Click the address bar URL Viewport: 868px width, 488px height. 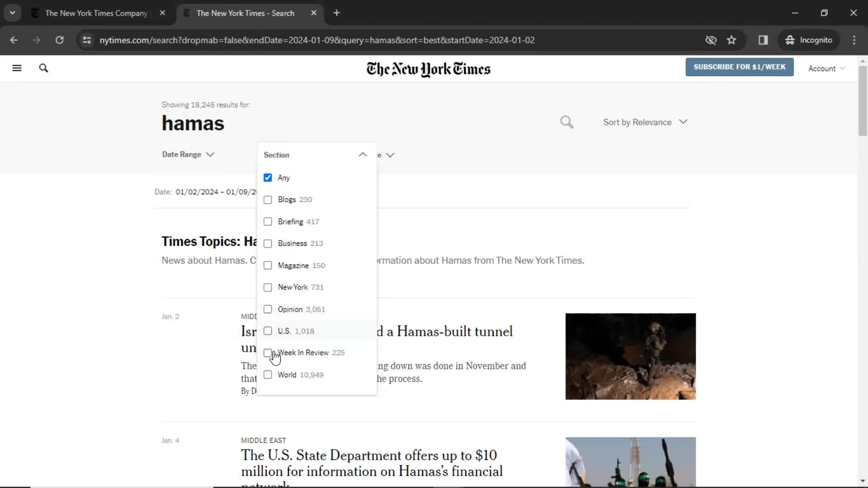click(317, 40)
